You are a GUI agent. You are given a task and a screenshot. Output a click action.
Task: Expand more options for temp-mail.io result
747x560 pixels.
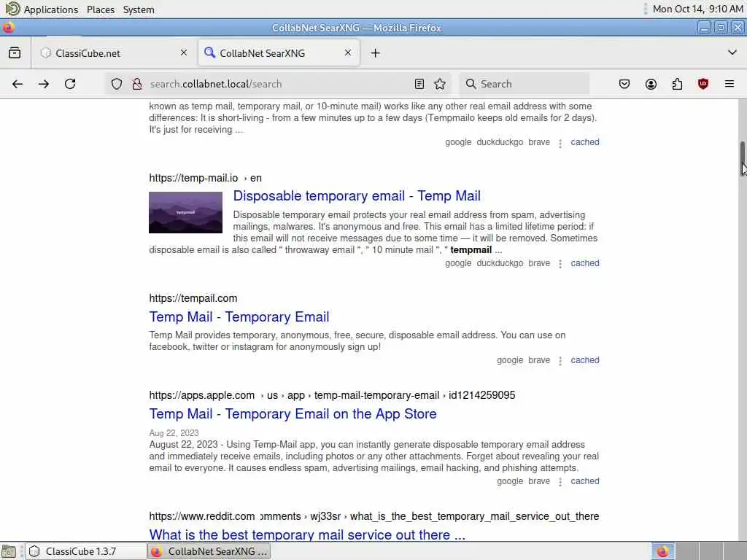pyautogui.click(x=560, y=264)
